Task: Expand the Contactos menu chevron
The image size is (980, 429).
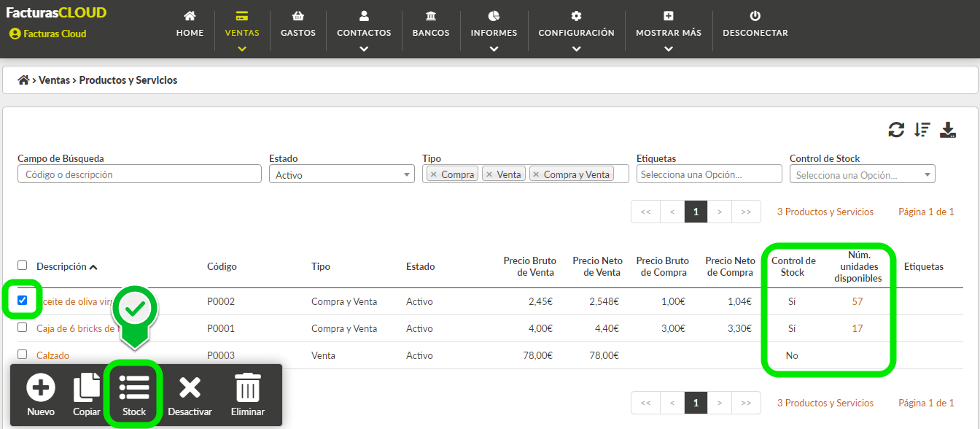Action: point(364,49)
